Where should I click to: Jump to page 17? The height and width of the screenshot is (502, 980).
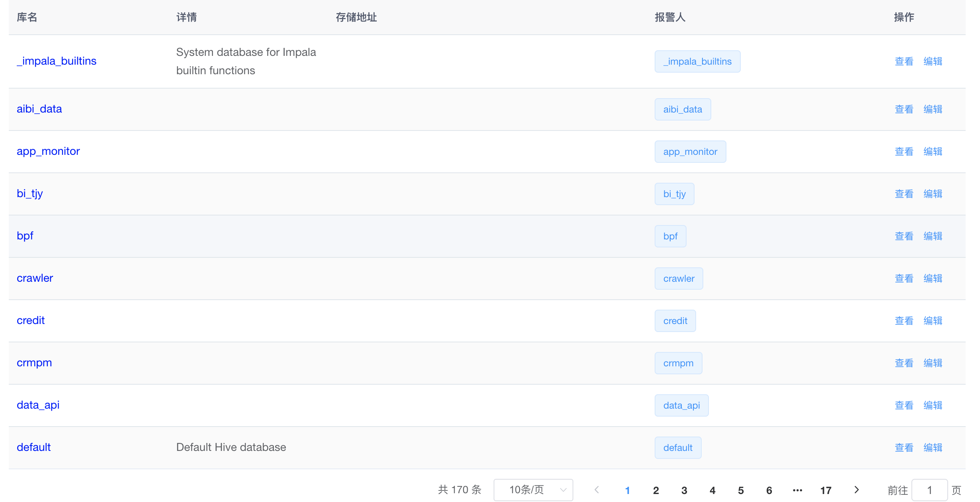pos(826,490)
